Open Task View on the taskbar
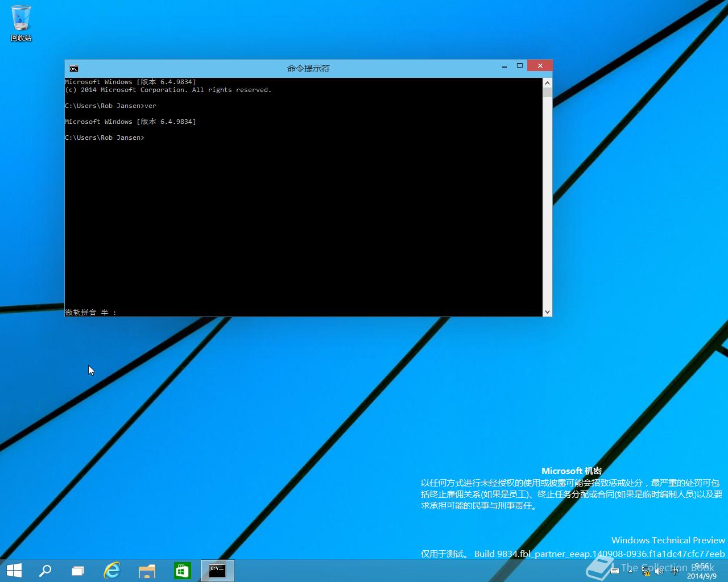 pos(78,571)
